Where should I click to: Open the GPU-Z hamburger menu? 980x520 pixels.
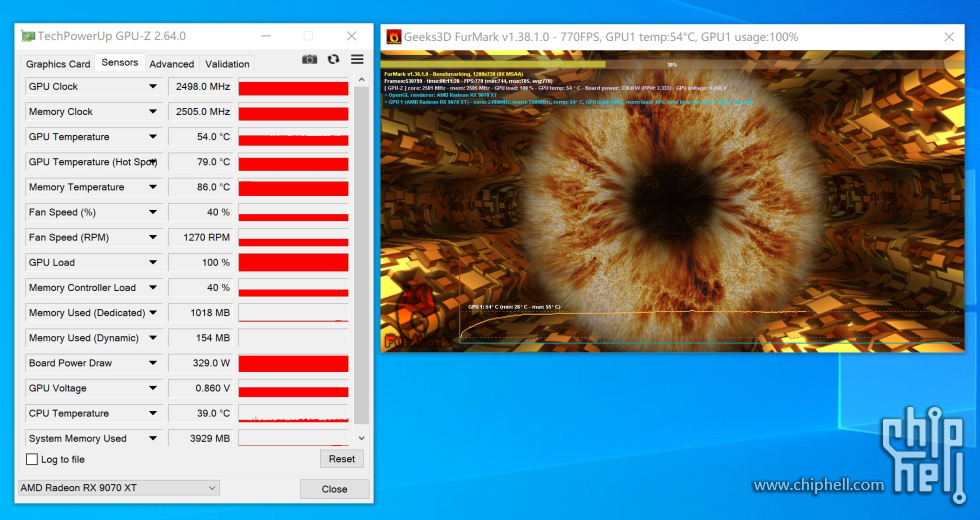click(357, 59)
